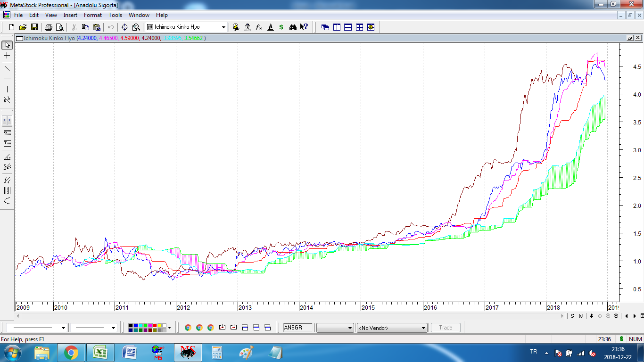Open the Tools menu

(x=116, y=15)
